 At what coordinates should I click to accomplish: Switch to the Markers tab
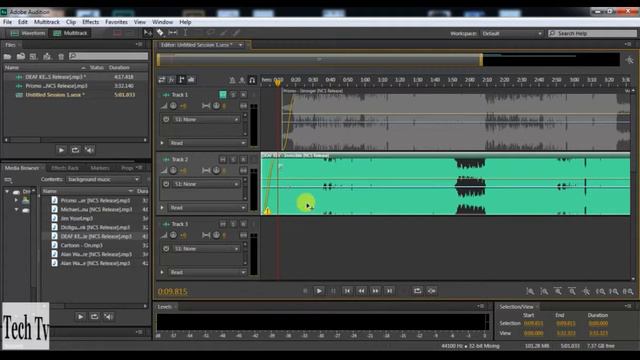tap(100, 168)
